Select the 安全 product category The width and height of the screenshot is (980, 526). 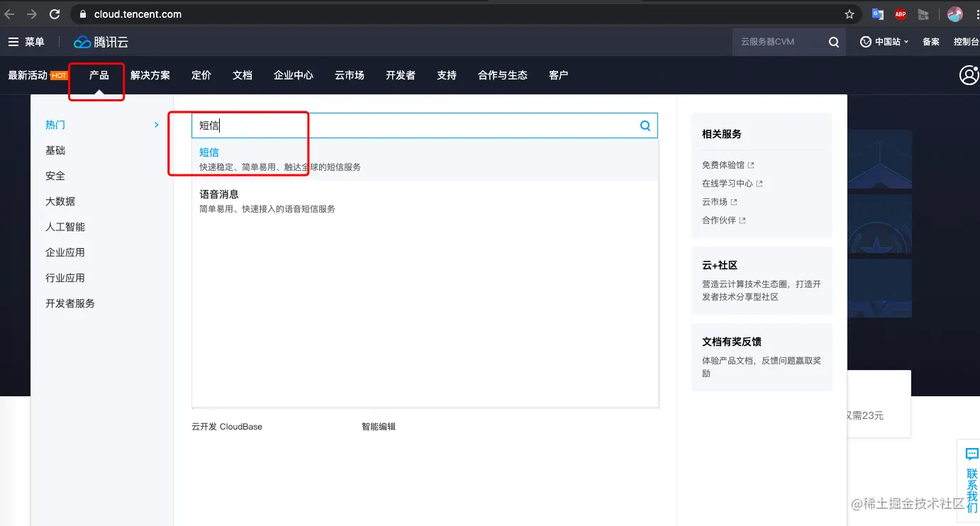pyautogui.click(x=55, y=176)
